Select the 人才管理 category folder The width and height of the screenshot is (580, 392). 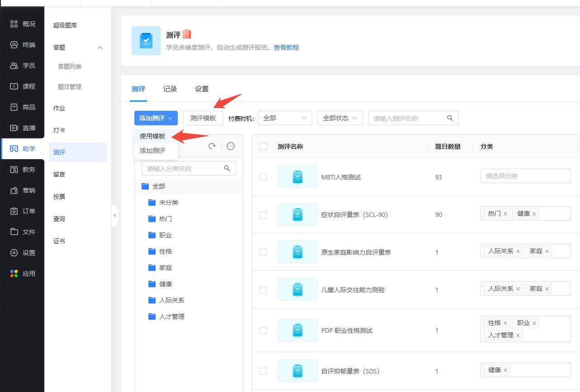click(x=171, y=316)
